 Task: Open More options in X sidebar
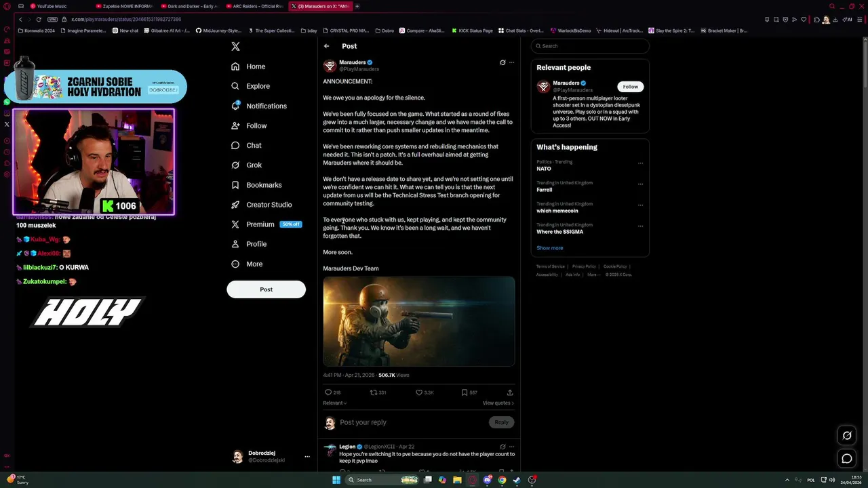[x=247, y=264]
